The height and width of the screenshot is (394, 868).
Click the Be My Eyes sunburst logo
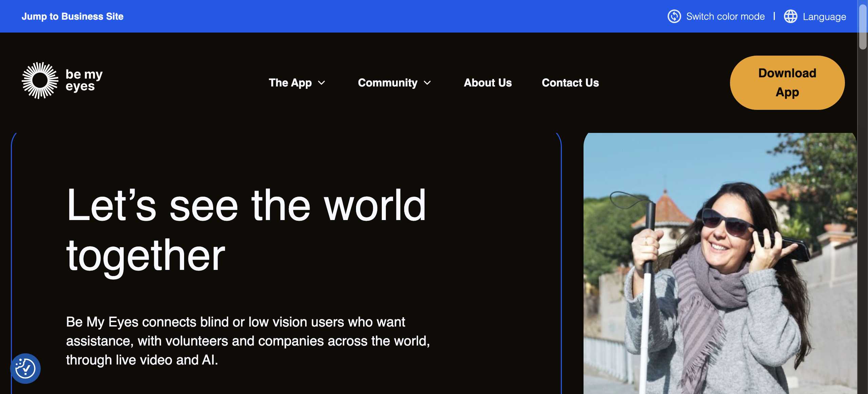click(x=40, y=81)
